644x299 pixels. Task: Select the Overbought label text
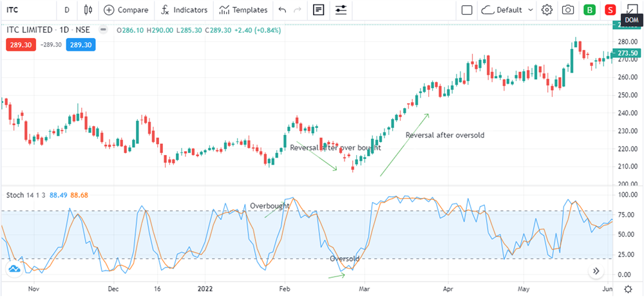270,206
